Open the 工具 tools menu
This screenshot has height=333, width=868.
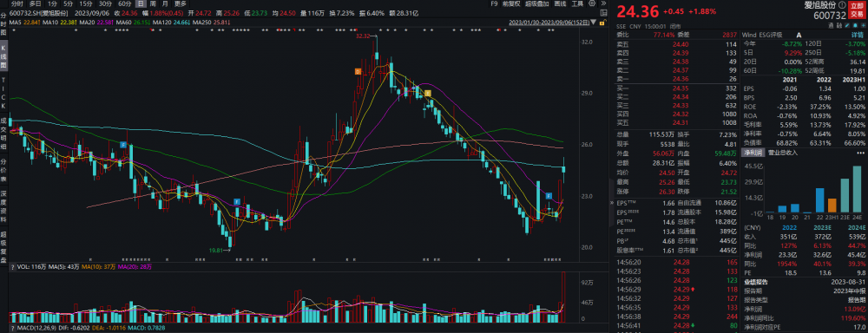[577, 3]
